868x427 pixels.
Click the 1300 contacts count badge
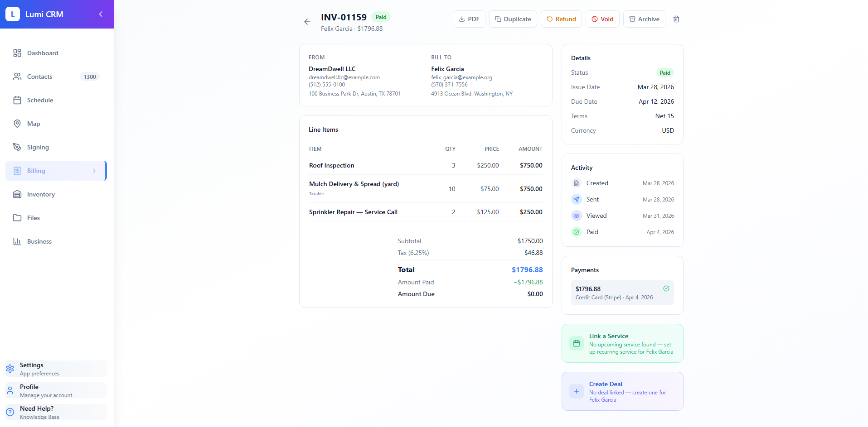[x=89, y=77]
